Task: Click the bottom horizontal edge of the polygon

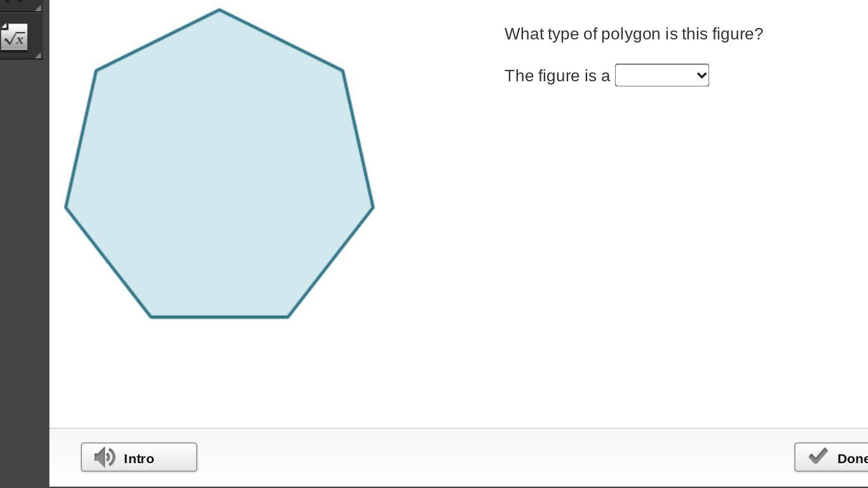Action: click(219, 316)
